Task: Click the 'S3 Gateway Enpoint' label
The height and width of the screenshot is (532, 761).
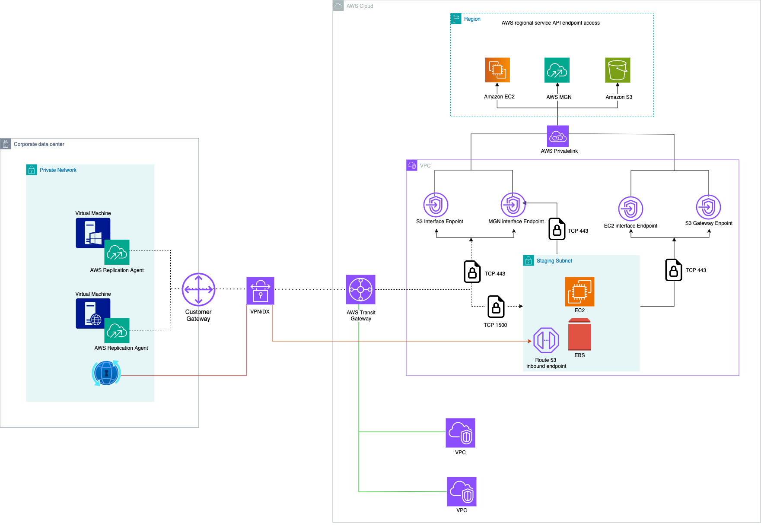Action: tap(709, 223)
